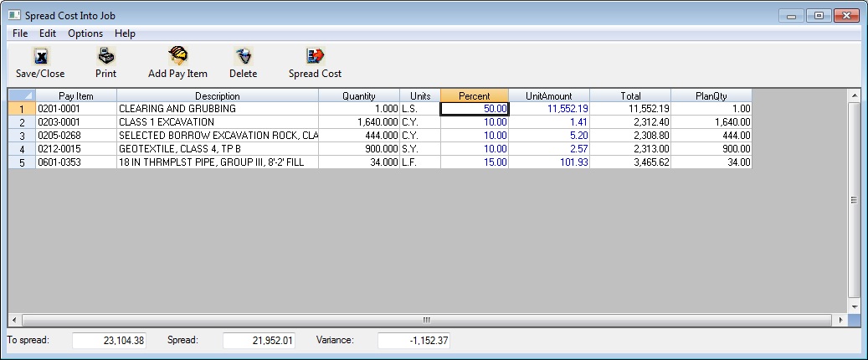The width and height of the screenshot is (868, 360).
Task: Open the Edit menu
Action: pyautogui.click(x=48, y=33)
